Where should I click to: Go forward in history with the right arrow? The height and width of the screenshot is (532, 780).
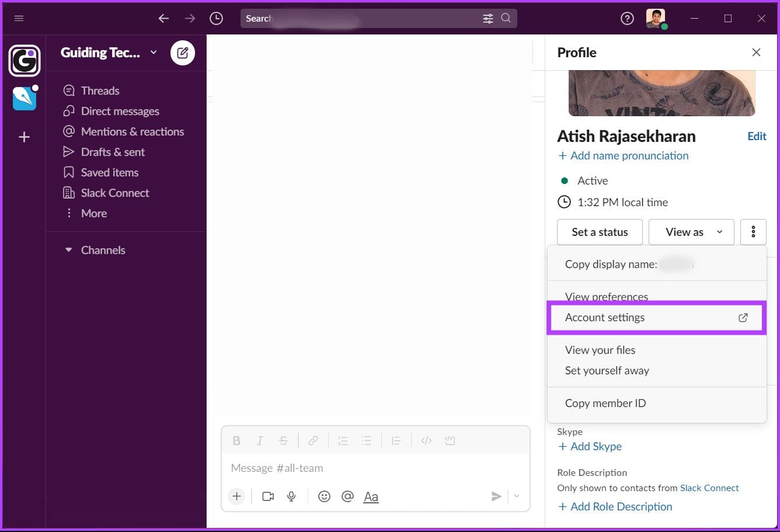point(190,19)
